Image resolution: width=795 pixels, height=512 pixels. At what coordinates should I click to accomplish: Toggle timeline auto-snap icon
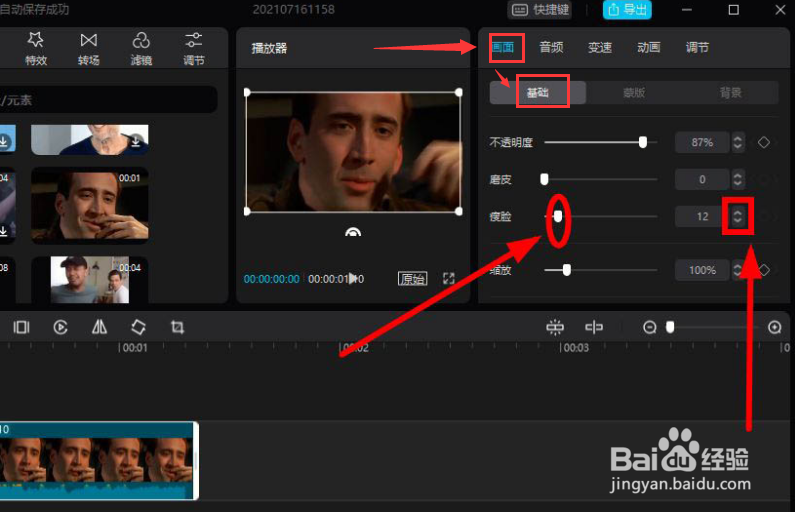point(555,327)
